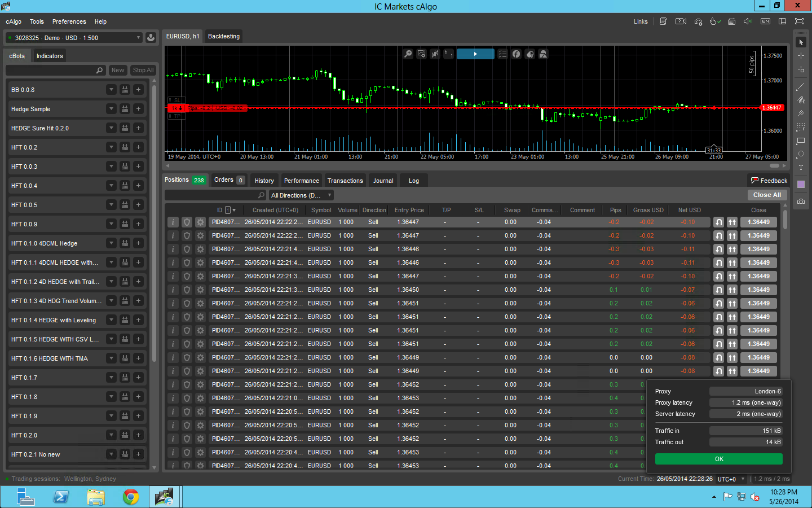Toggle ID column sort indicator
This screenshot has width=812, height=508.
click(231, 210)
